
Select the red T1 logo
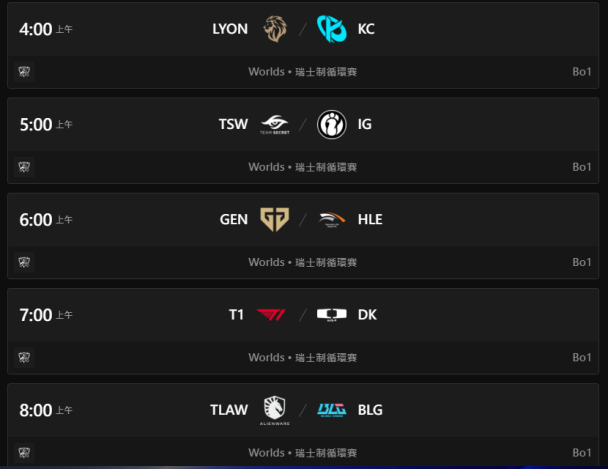coord(271,315)
